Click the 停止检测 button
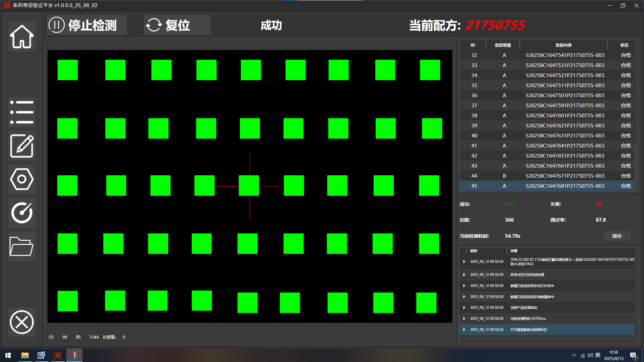The width and height of the screenshot is (644, 362). tap(87, 25)
